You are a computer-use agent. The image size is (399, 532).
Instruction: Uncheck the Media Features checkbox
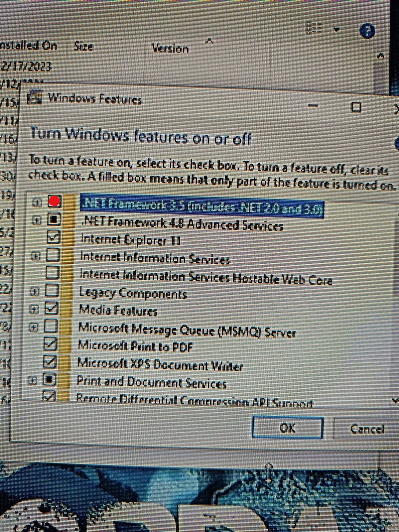pos(51,309)
